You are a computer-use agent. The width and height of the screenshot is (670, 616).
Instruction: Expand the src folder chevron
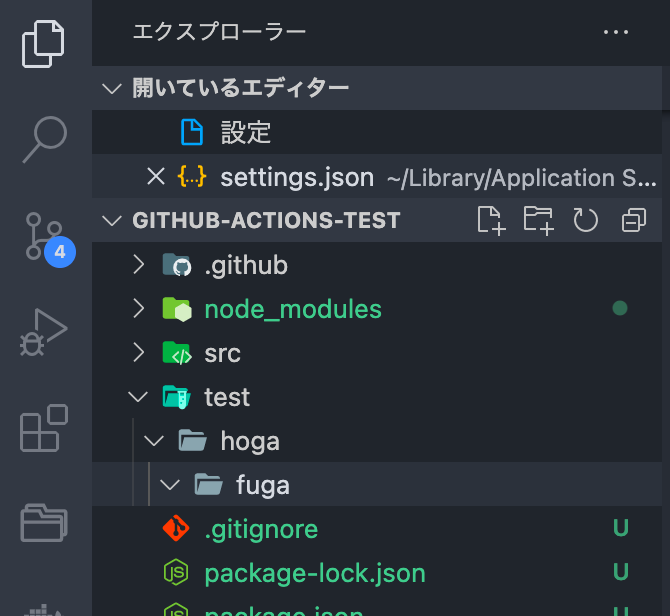click(x=138, y=352)
